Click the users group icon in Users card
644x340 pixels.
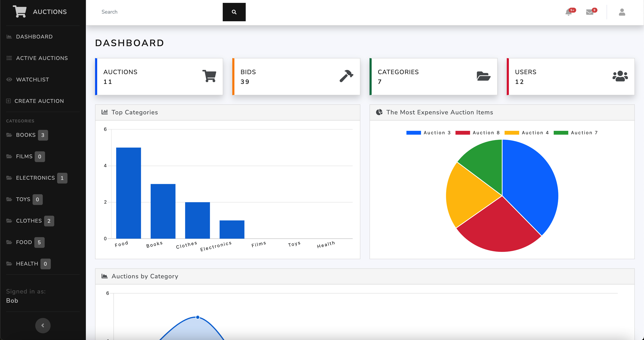coord(620,76)
